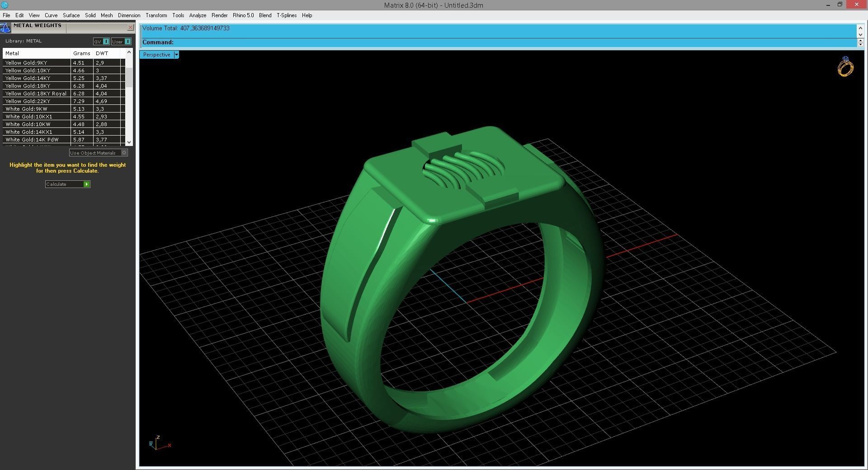Click the DWT column header
The image size is (868, 470).
coord(107,53)
